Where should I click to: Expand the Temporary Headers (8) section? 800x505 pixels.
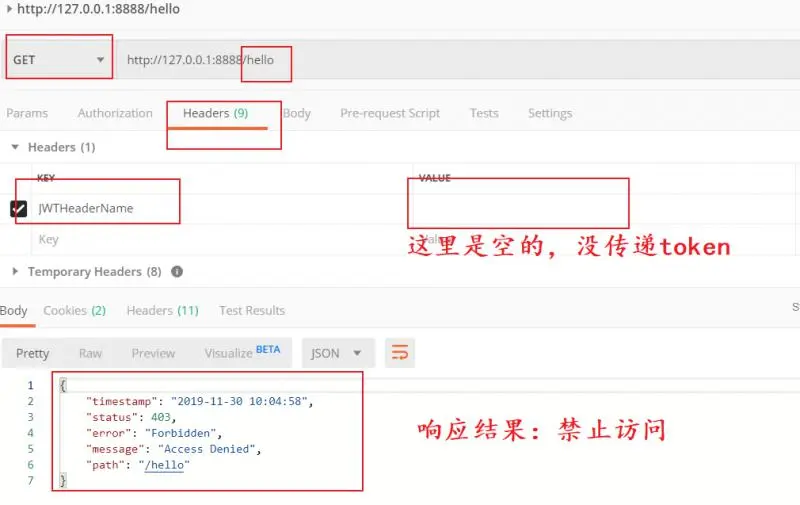pos(15,271)
